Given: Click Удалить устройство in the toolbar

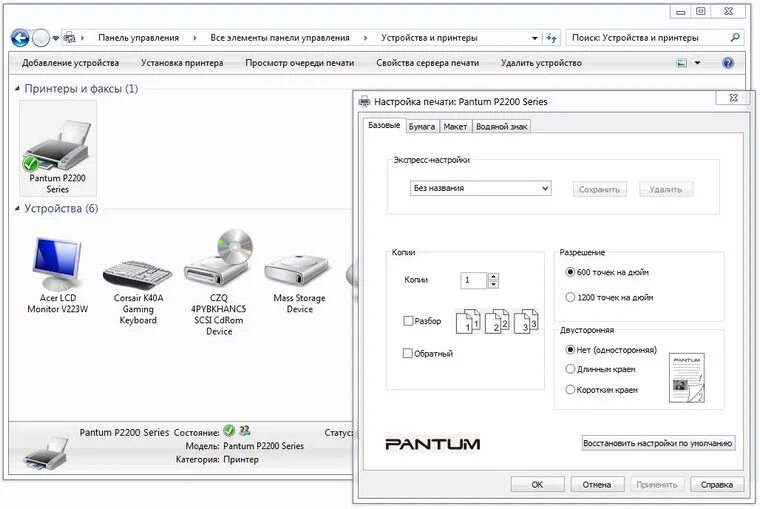Looking at the screenshot, I should (x=541, y=63).
